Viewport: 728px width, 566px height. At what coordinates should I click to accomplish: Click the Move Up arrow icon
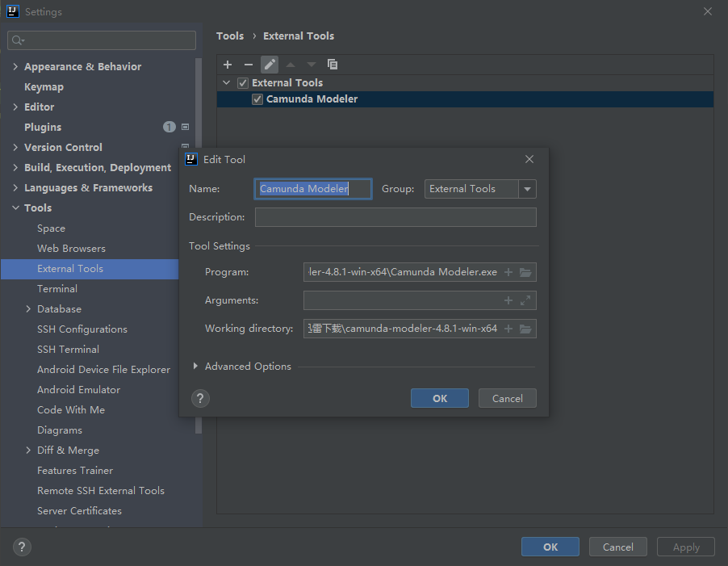coord(291,65)
